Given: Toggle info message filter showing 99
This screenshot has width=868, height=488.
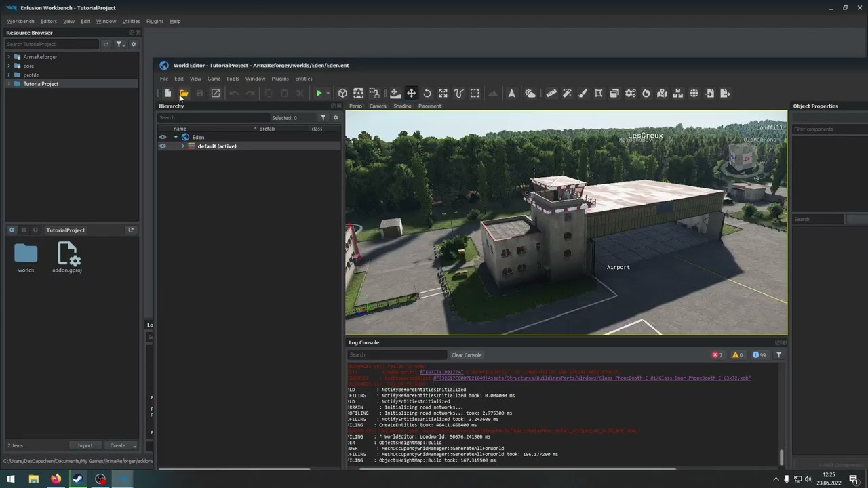Looking at the screenshot, I should point(759,355).
